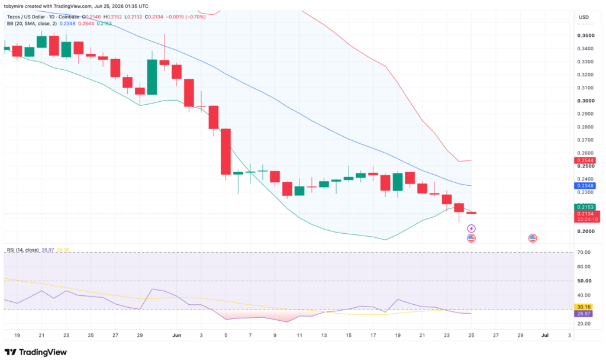Click the 0.2500 price axis label
This screenshot has width=606, height=364.
pos(586,166)
